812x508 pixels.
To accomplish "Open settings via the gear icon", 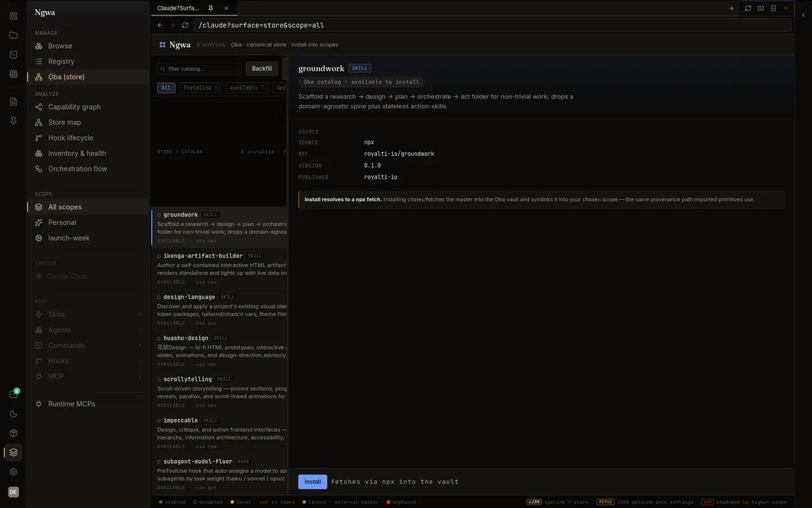I will (x=13, y=472).
